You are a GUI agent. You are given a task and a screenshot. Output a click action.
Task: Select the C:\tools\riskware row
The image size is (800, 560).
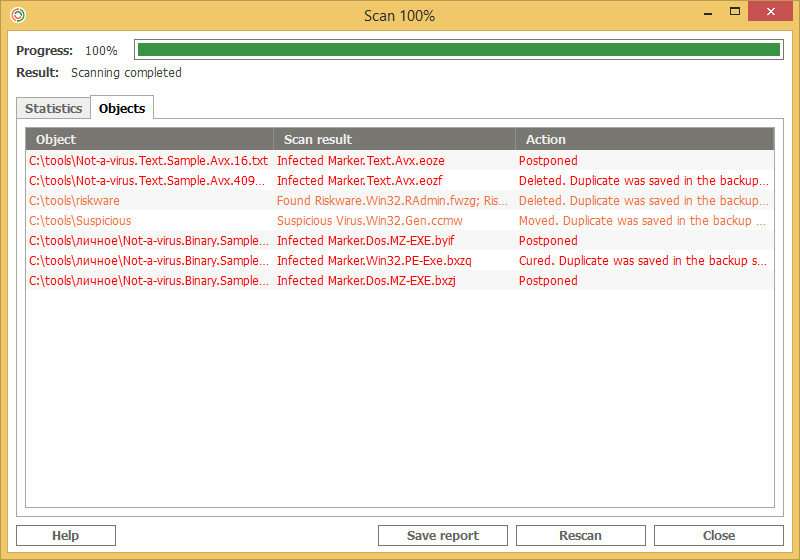pyautogui.click(x=399, y=200)
